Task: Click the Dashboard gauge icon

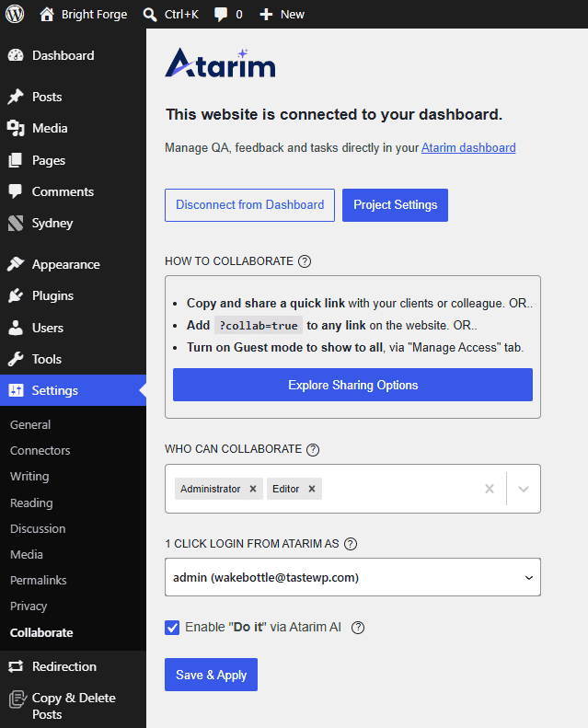Action: click(x=16, y=55)
